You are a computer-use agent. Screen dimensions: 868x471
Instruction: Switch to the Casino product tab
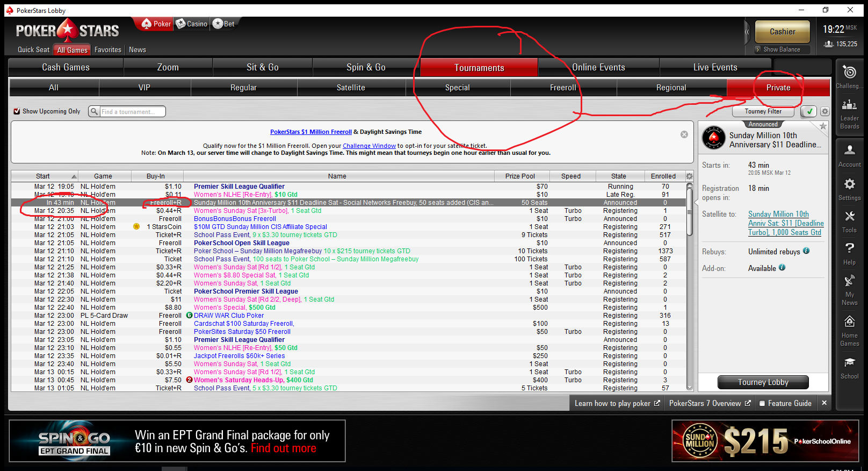(x=192, y=24)
